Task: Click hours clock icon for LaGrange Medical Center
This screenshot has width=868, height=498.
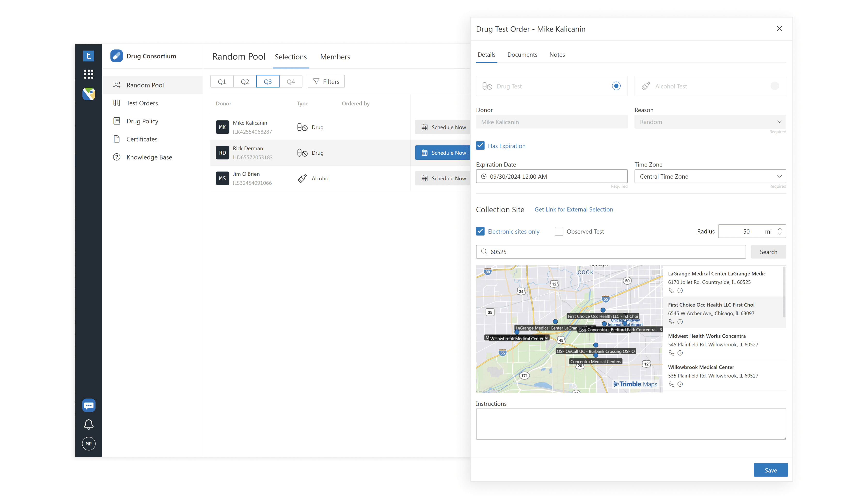Action: point(680,290)
